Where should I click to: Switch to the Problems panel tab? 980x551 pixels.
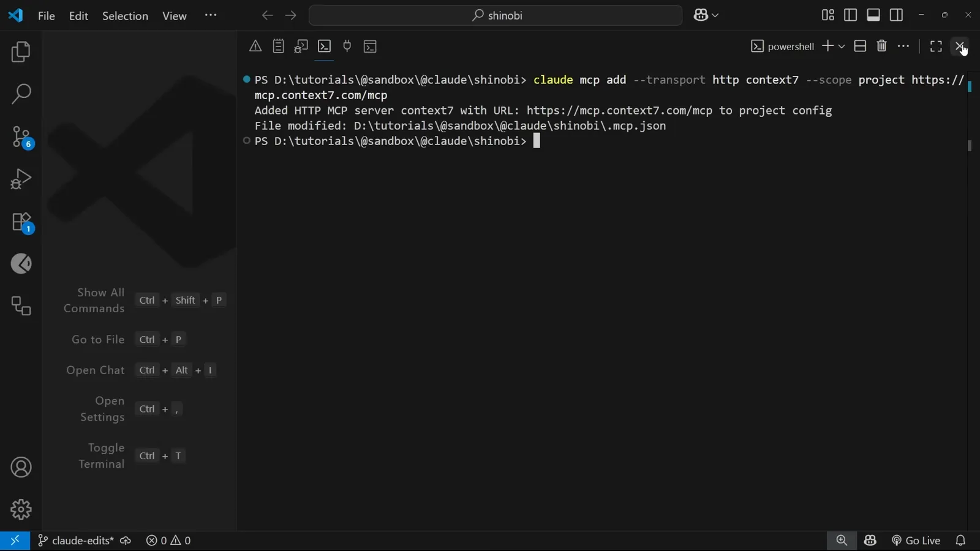coord(255,46)
